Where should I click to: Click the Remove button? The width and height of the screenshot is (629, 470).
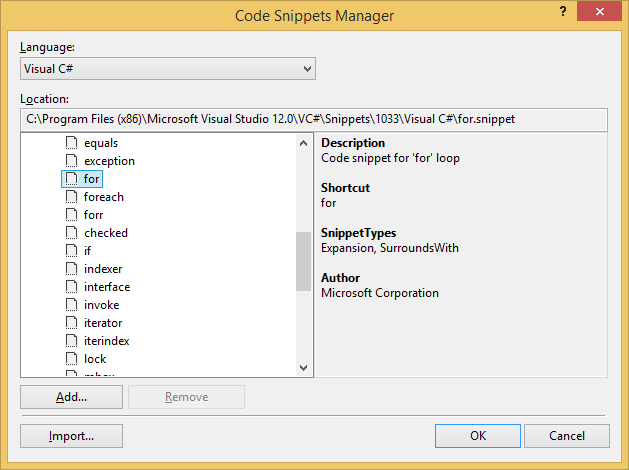(187, 397)
